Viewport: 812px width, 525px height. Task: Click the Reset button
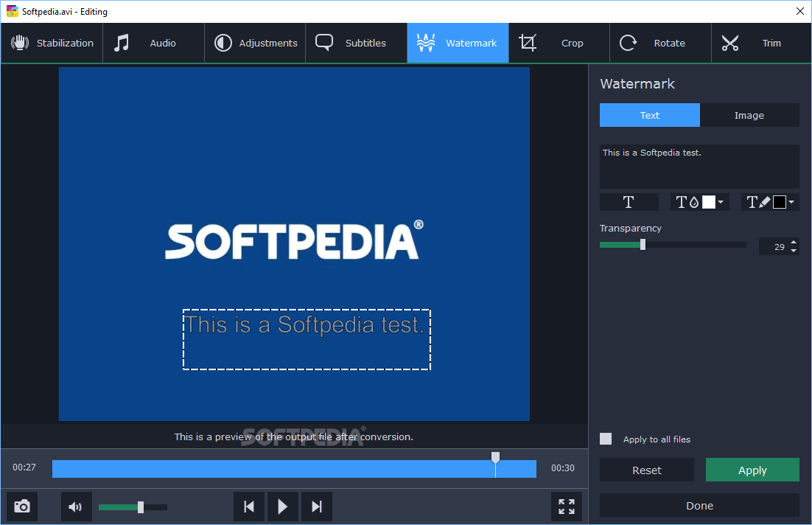click(x=647, y=470)
